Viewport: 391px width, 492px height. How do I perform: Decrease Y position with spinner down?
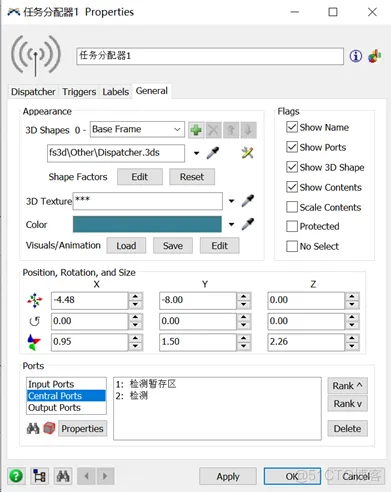pos(244,305)
